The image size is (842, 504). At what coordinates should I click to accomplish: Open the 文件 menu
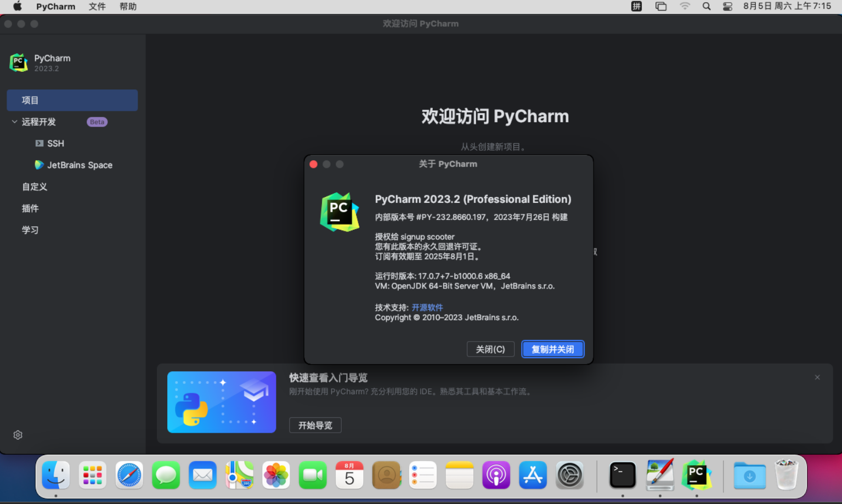pyautogui.click(x=97, y=6)
